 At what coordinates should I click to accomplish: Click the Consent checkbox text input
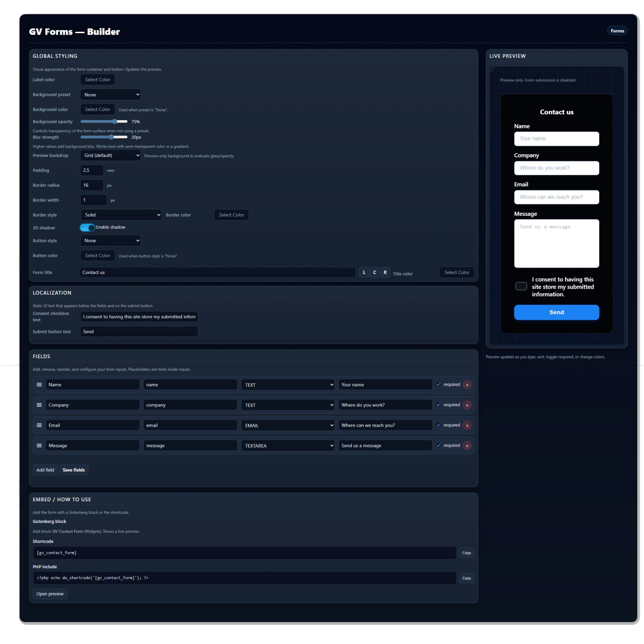tap(139, 317)
